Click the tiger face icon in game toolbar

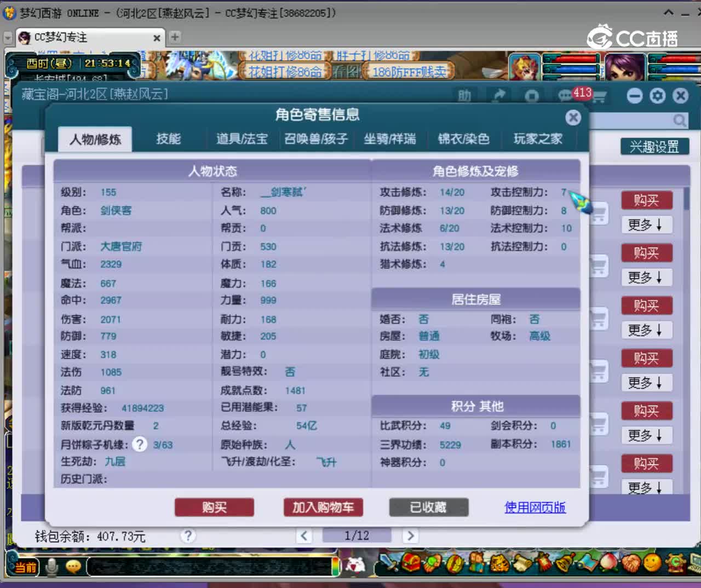click(499, 562)
